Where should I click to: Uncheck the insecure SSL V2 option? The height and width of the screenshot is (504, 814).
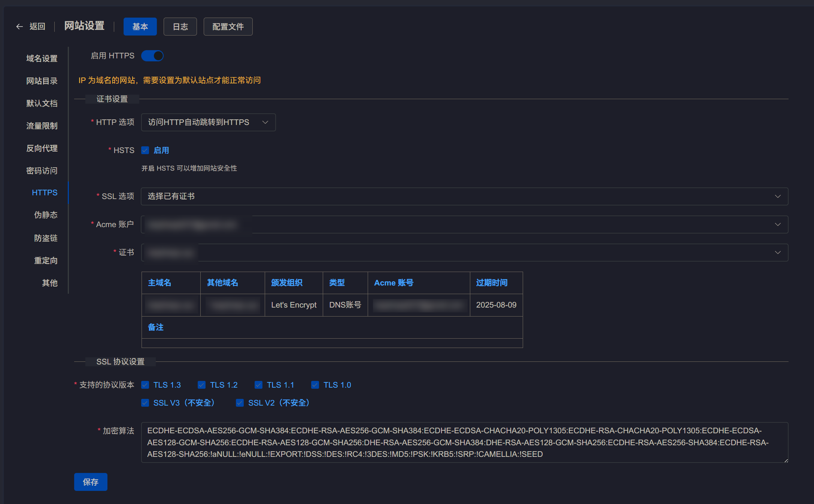240,403
